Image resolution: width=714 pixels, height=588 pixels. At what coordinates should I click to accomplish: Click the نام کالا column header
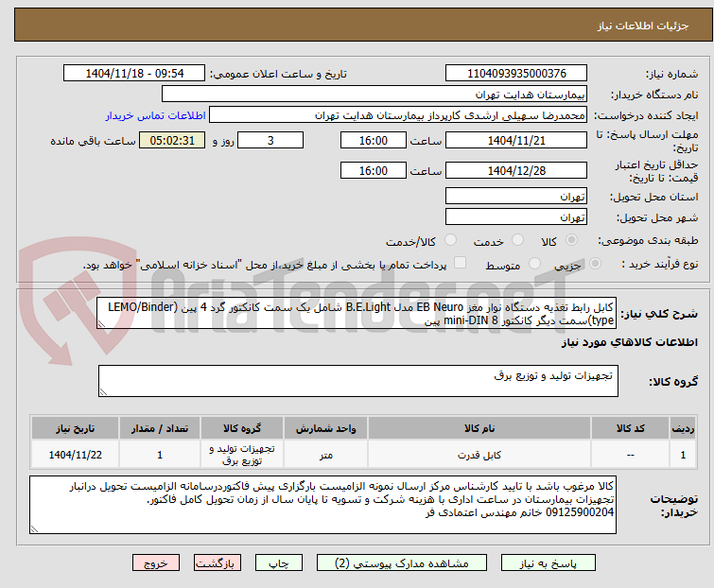pyautogui.click(x=479, y=428)
